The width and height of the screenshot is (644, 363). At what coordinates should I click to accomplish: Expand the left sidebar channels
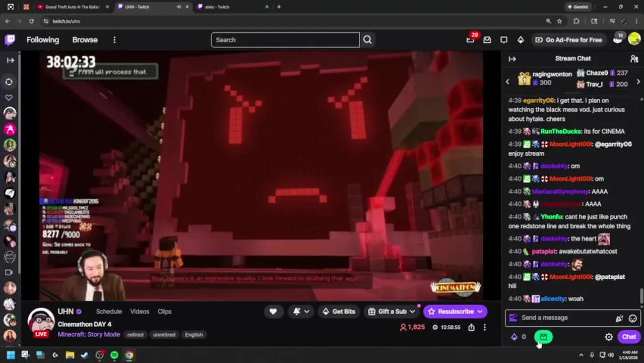coord(10,60)
